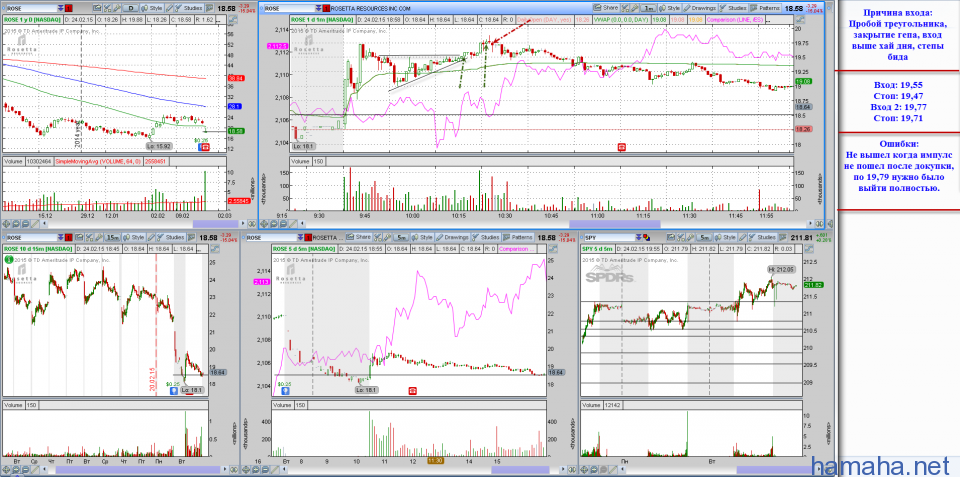Click Drawings button in the ROSE 5m chart
This screenshot has height=477, width=960.
click(x=452, y=237)
